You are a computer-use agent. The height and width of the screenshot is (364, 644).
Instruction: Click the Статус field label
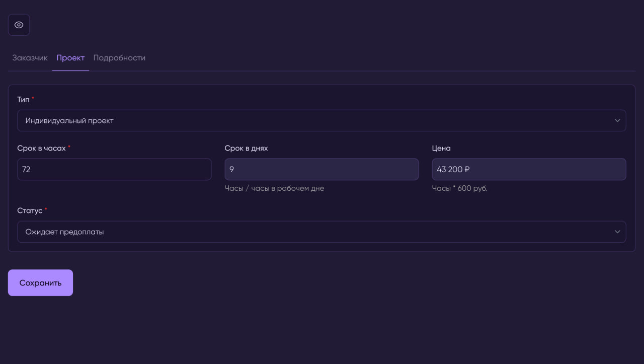30,210
